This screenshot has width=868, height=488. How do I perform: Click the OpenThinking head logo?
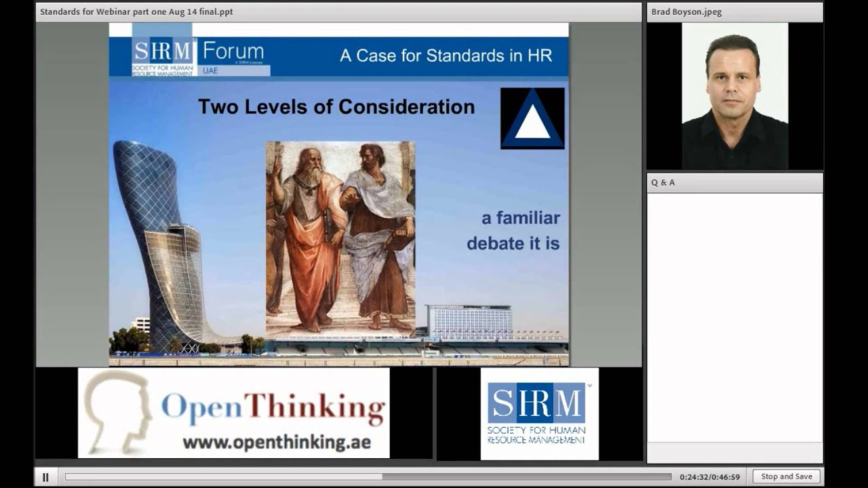point(117,411)
